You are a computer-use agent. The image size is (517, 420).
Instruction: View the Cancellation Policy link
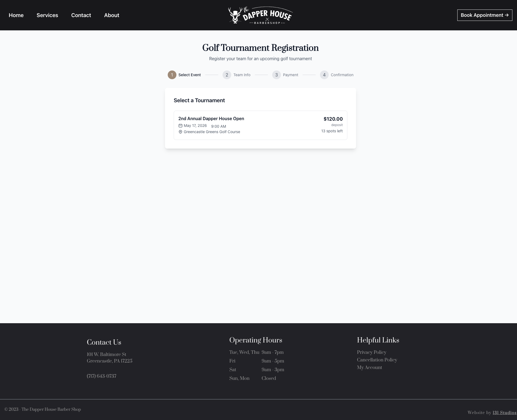(x=377, y=360)
